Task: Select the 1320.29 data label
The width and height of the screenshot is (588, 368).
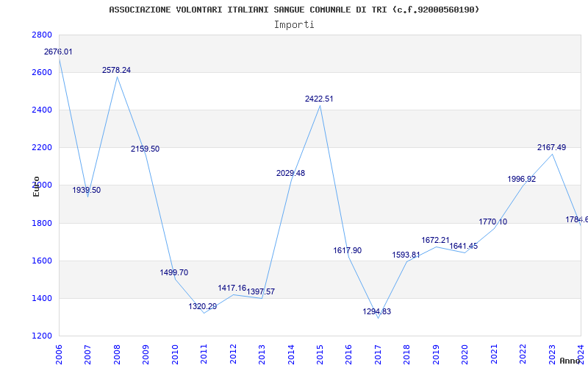Action: coord(203,306)
